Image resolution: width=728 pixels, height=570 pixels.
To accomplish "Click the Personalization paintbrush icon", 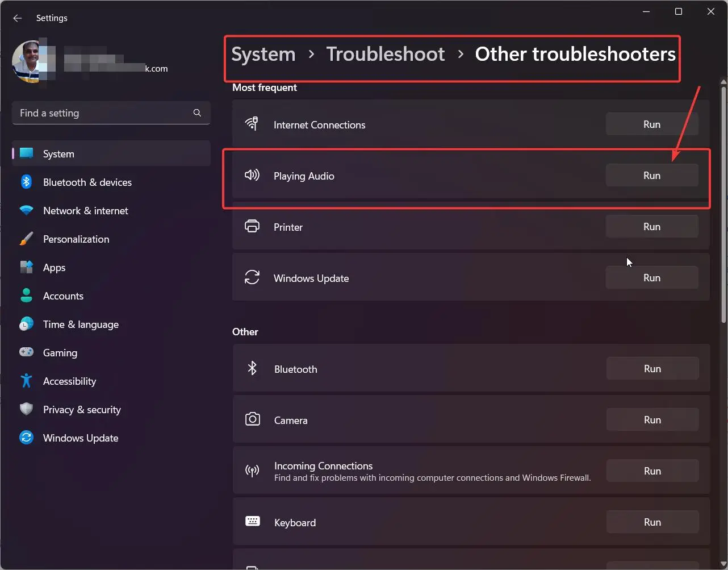I will point(27,239).
